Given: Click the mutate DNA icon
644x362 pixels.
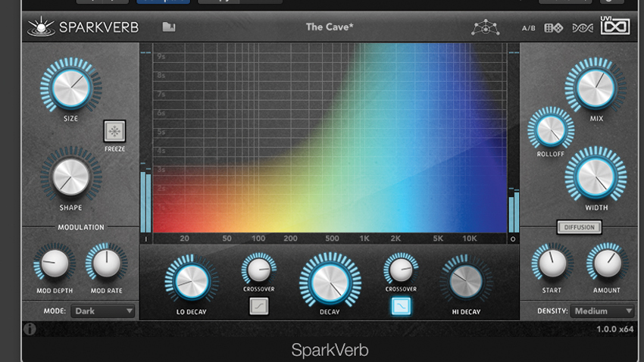Looking at the screenshot, I should tap(583, 28).
